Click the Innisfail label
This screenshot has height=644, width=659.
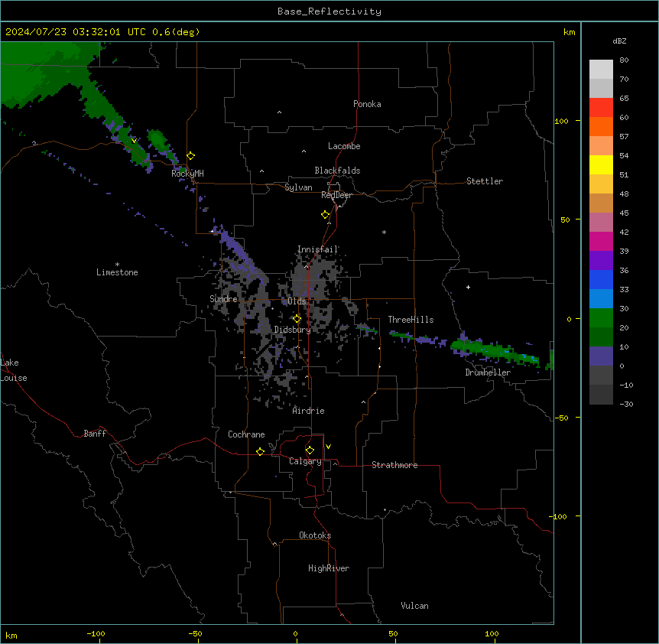pyautogui.click(x=318, y=249)
